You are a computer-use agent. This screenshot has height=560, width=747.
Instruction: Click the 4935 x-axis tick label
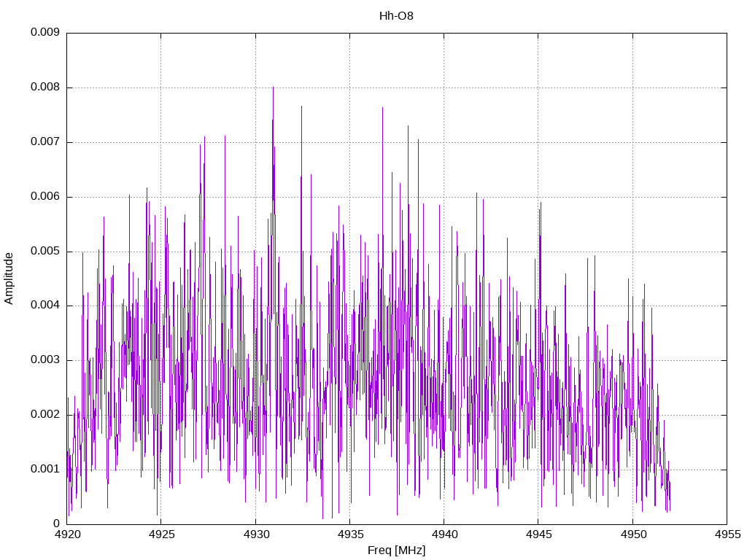[351, 534]
